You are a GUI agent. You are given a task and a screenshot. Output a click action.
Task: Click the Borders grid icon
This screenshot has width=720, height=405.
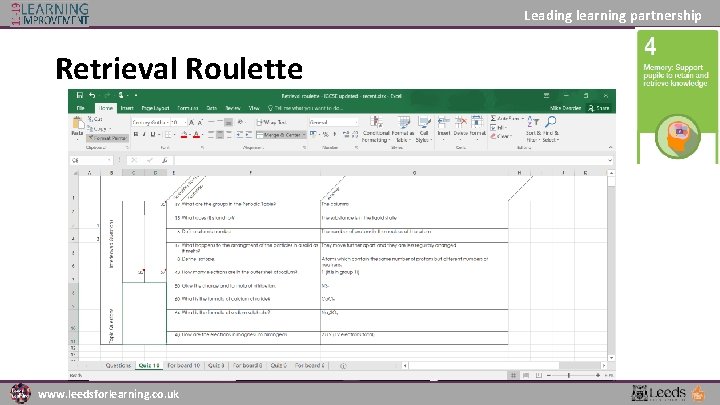point(168,135)
